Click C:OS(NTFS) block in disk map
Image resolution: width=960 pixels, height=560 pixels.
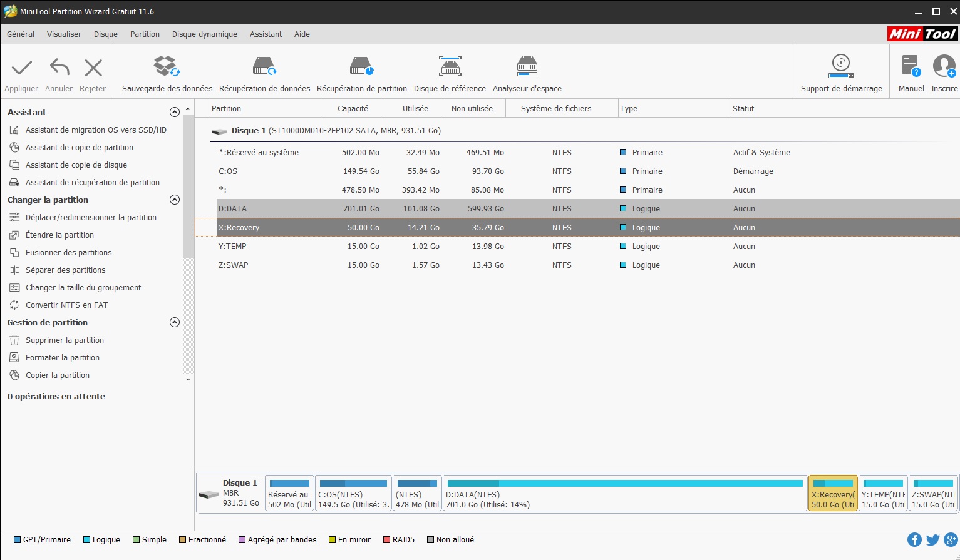tap(353, 493)
